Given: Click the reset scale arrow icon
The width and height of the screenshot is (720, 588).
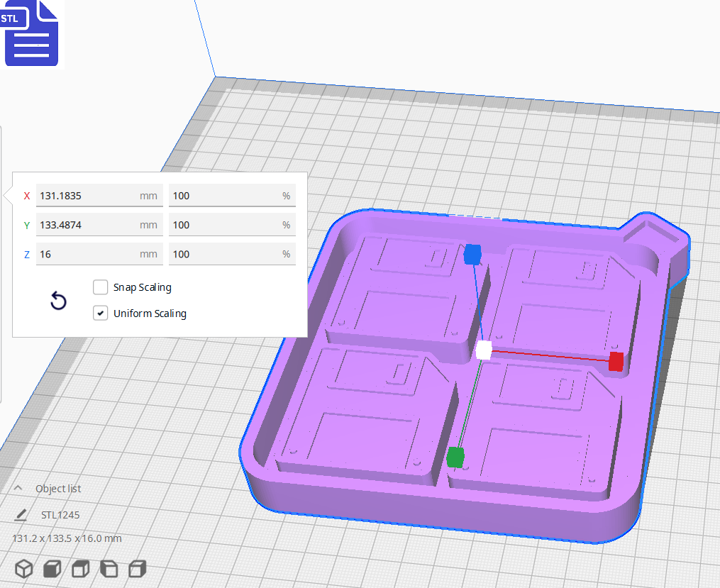Looking at the screenshot, I should [57, 301].
